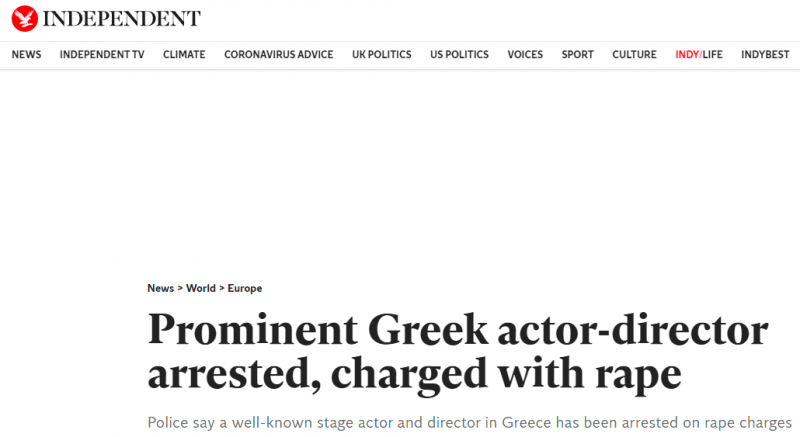Open the News menu item

click(x=27, y=55)
